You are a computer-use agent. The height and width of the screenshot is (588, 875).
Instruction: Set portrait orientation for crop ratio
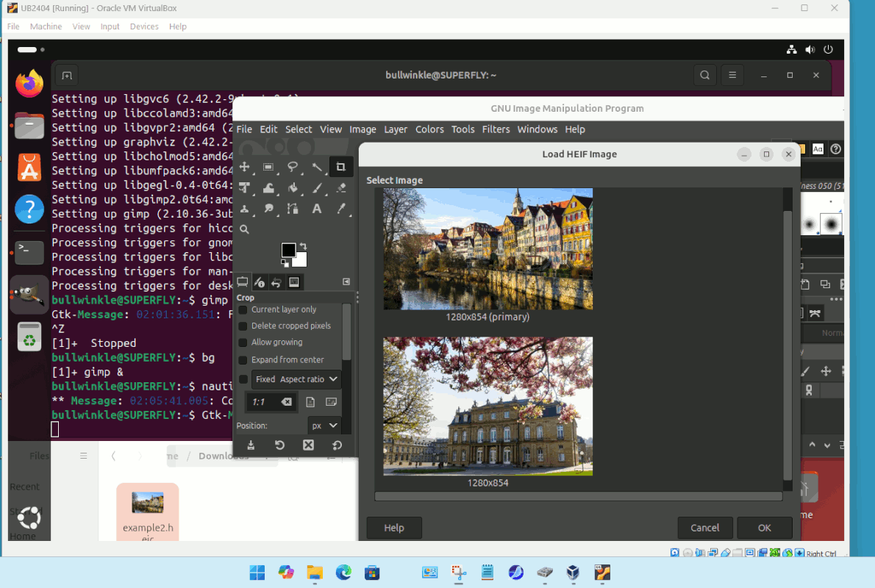click(x=310, y=401)
